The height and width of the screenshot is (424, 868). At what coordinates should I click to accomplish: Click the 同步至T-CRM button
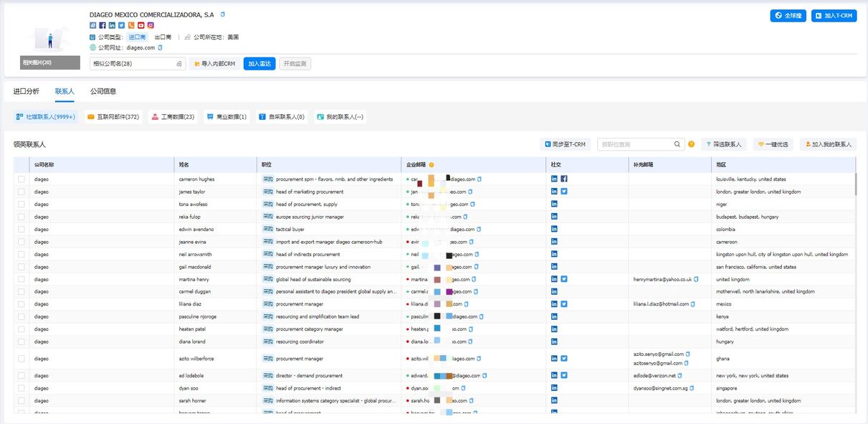[565, 144]
